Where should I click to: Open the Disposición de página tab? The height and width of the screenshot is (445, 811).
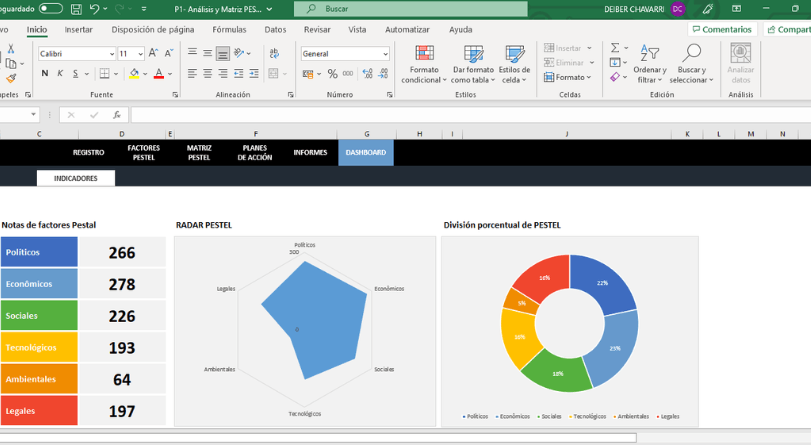click(153, 29)
